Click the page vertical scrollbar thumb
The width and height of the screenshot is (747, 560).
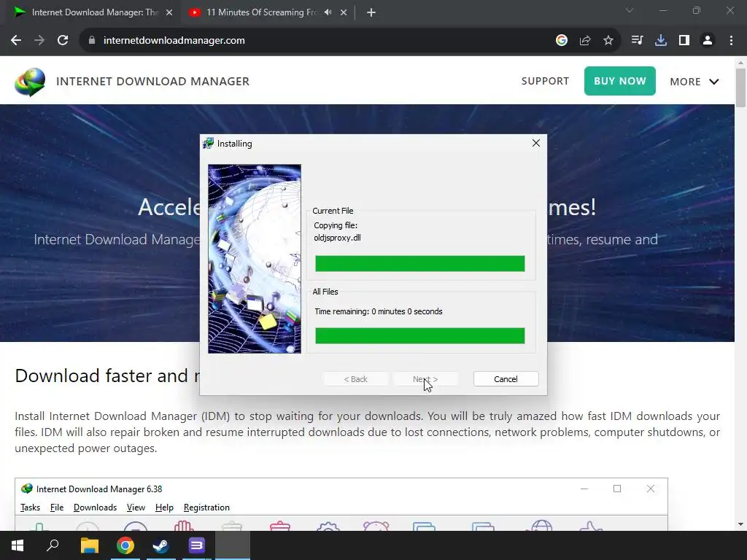[740, 88]
